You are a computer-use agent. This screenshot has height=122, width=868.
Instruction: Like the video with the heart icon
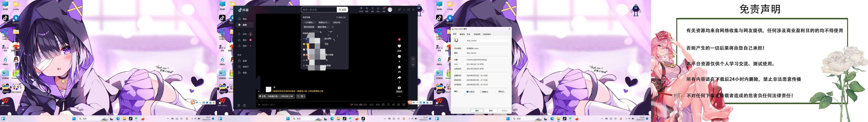tap(399, 46)
